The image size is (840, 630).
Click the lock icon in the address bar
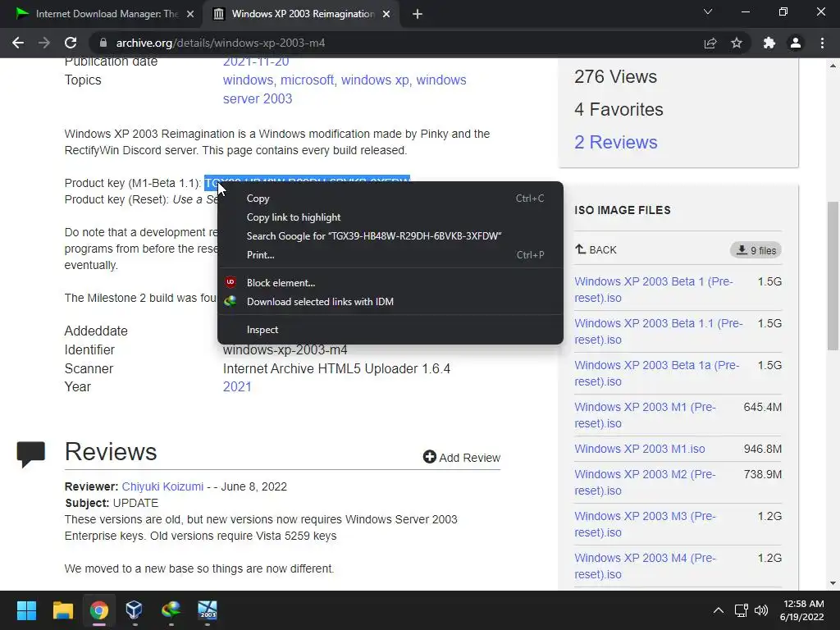click(103, 43)
